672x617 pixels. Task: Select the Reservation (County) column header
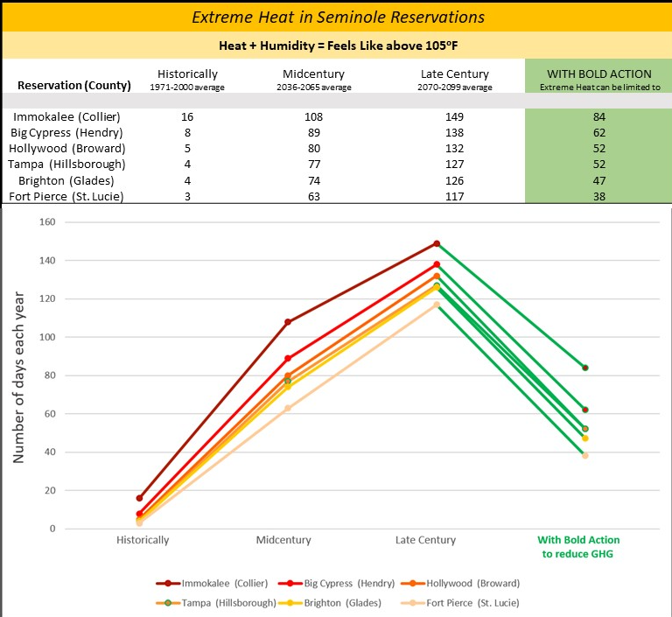point(68,86)
